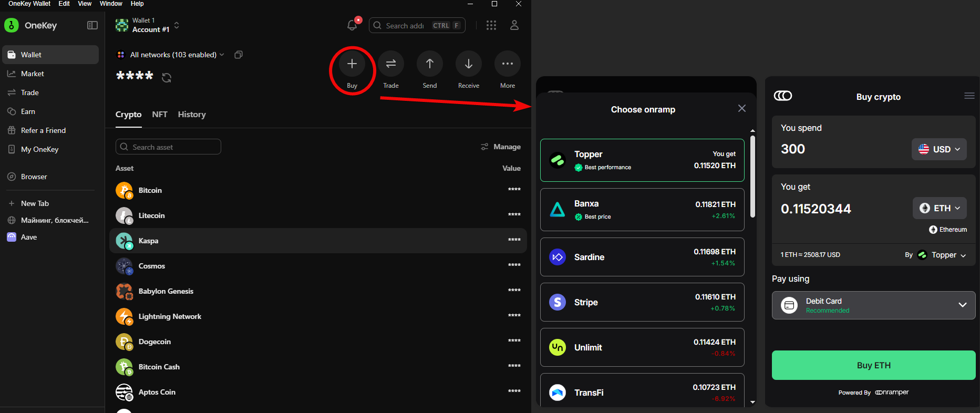The height and width of the screenshot is (413, 980).
Task: Select the Stripe onramp card
Action: [642, 302]
